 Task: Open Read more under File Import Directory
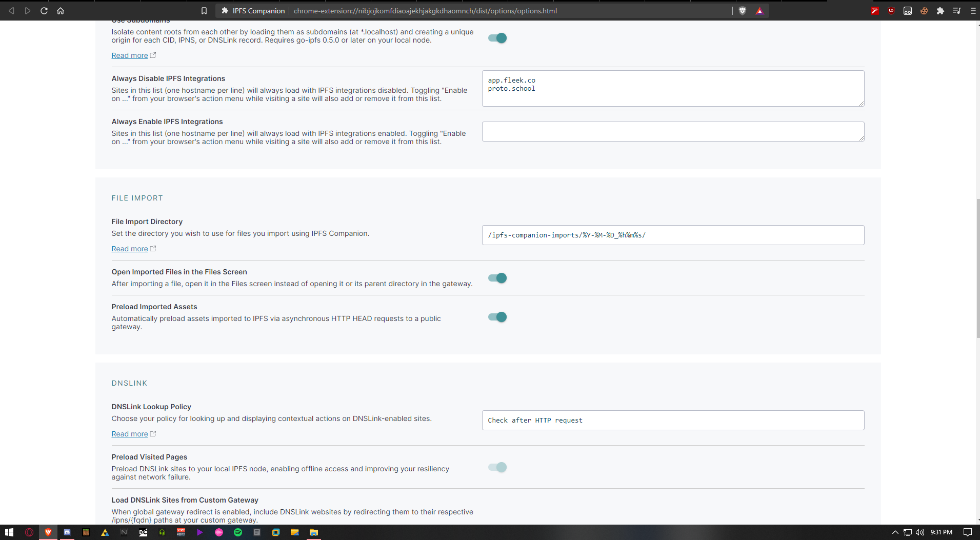pos(130,249)
